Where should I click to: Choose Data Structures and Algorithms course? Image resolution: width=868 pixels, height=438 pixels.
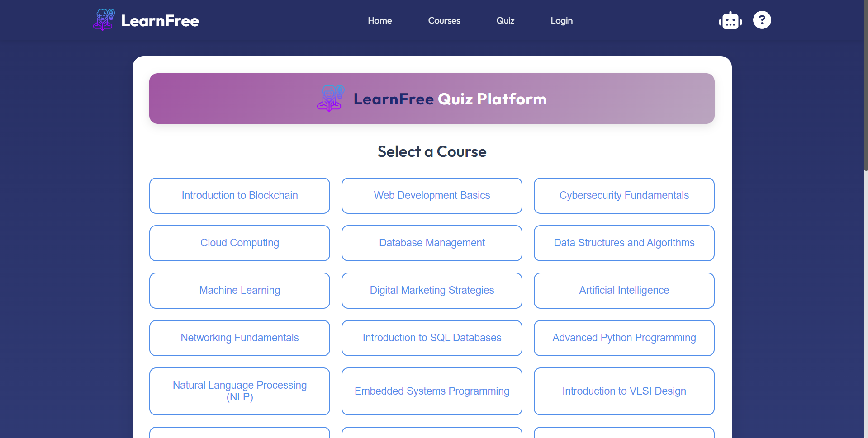click(624, 243)
